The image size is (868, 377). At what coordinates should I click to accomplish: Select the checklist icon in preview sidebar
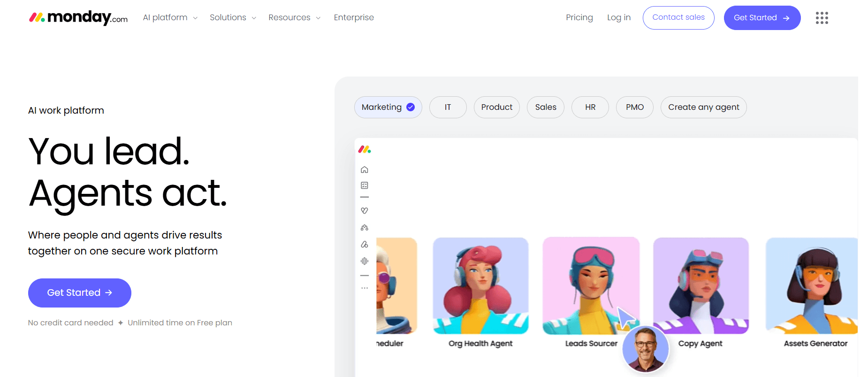pos(365,185)
